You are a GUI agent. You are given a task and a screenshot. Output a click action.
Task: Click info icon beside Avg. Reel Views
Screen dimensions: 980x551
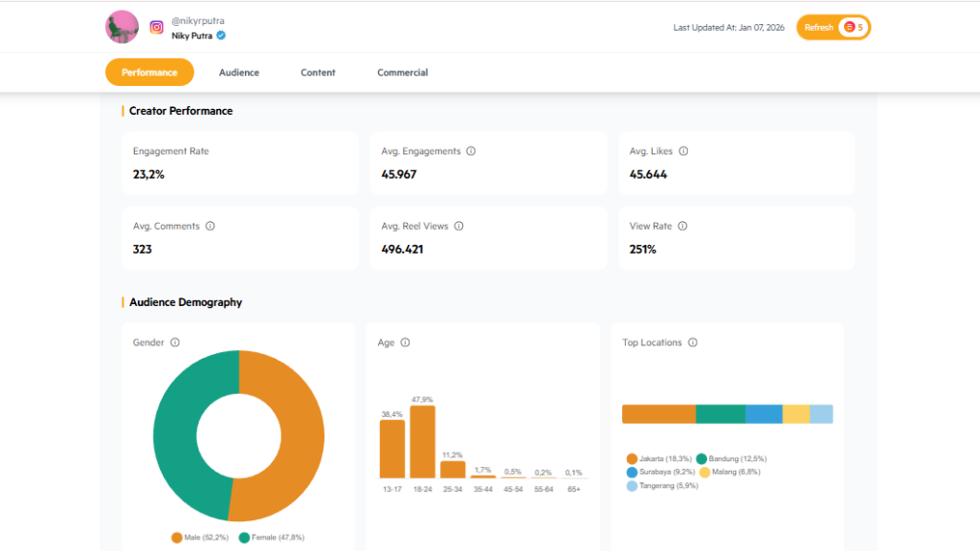pyautogui.click(x=458, y=227)
